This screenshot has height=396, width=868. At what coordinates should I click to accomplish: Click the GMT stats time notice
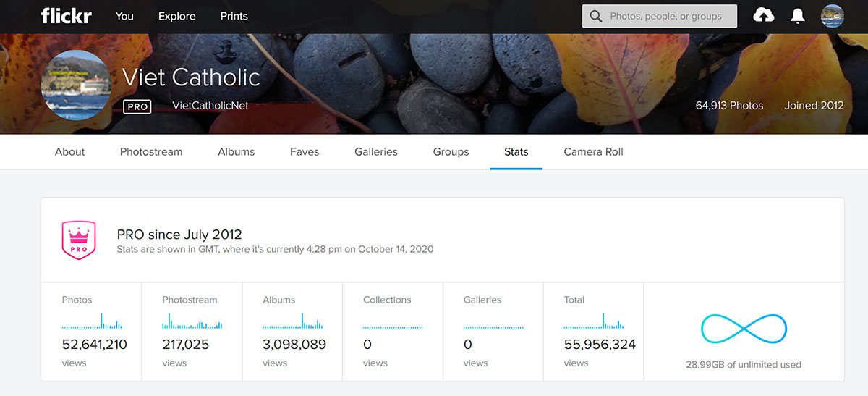coord(276,249)
